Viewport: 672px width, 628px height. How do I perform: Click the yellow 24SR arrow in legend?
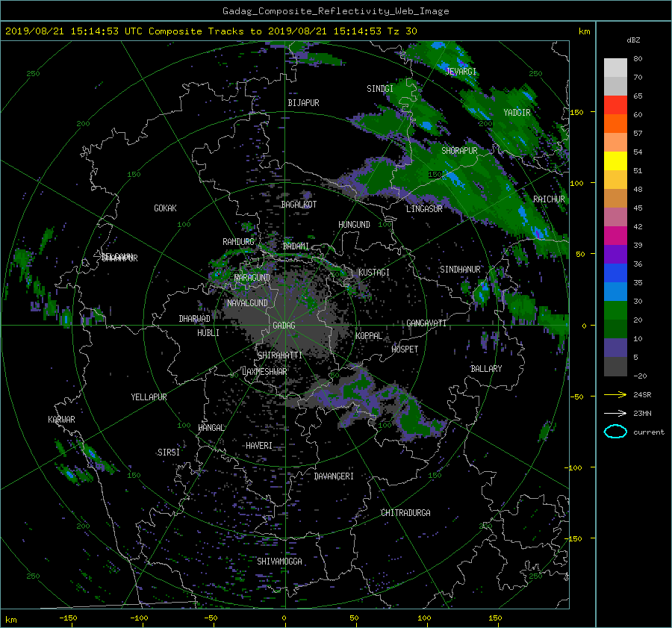pos(615,394)
